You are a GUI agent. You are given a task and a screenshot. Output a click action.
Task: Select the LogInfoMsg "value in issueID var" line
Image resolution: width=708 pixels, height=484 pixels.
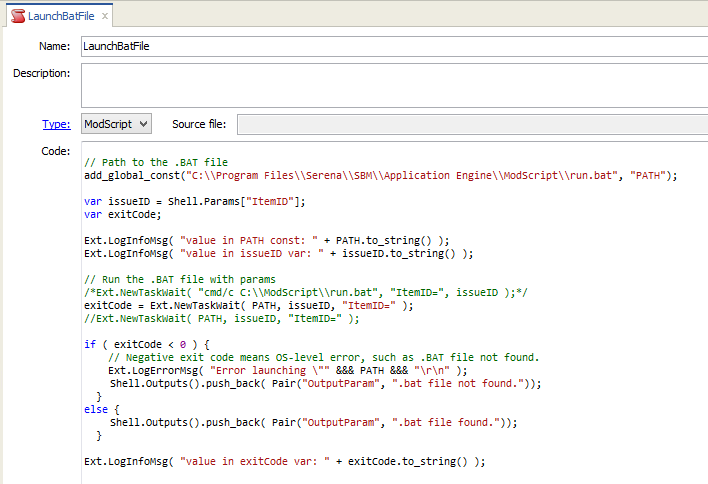(278, 253)
